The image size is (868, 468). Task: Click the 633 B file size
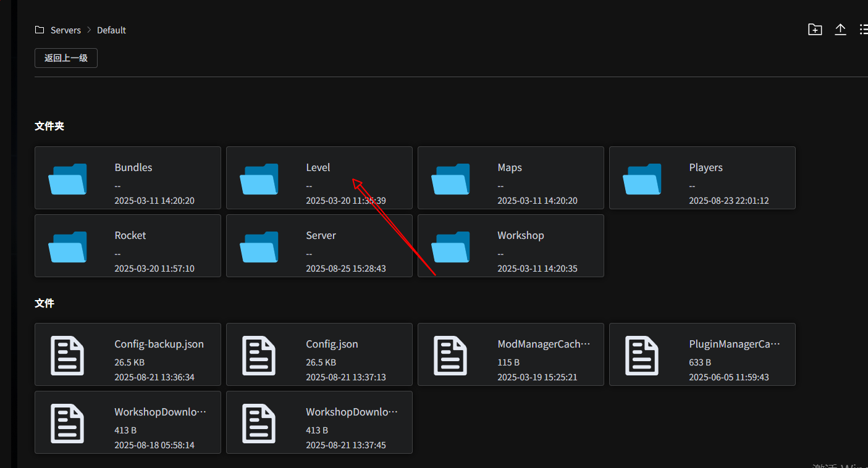coord(700,362)
